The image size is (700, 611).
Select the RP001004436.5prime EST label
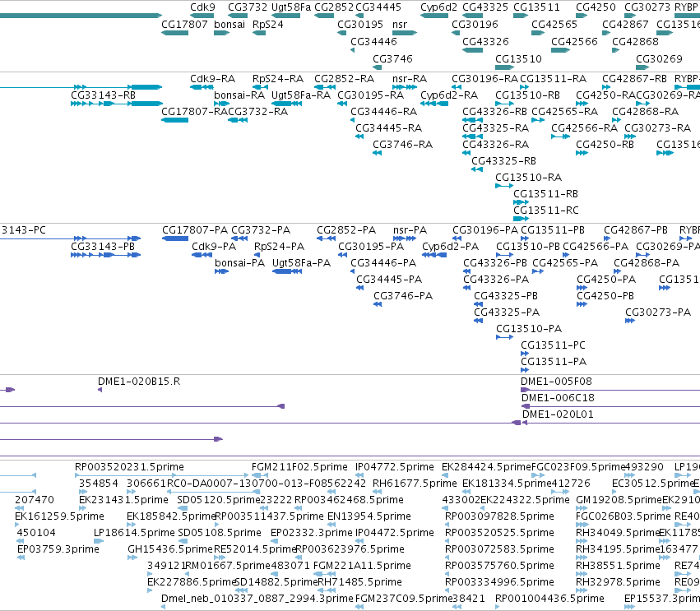tap(550, 599)
